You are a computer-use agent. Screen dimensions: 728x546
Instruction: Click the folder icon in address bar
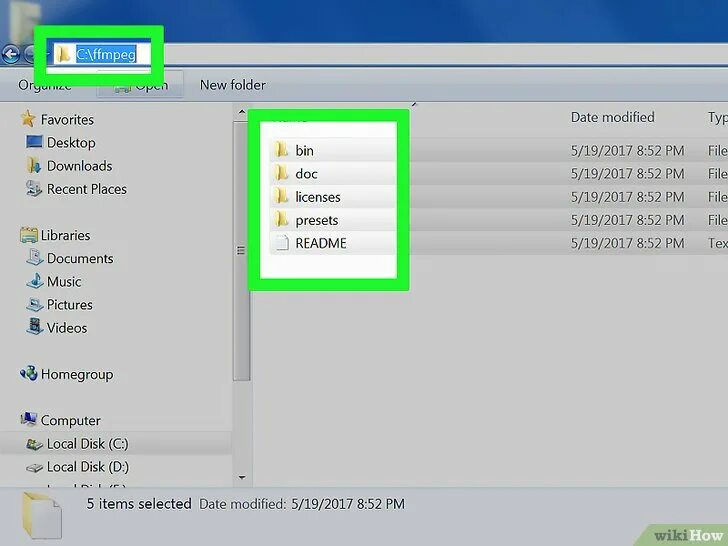[63, 54]
